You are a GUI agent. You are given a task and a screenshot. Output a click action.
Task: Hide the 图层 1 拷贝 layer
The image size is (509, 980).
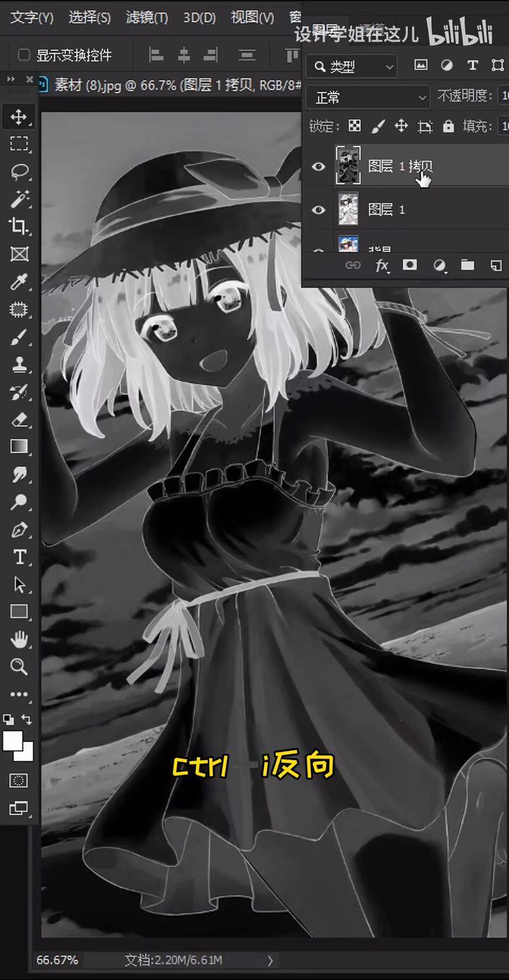point(319,167)
